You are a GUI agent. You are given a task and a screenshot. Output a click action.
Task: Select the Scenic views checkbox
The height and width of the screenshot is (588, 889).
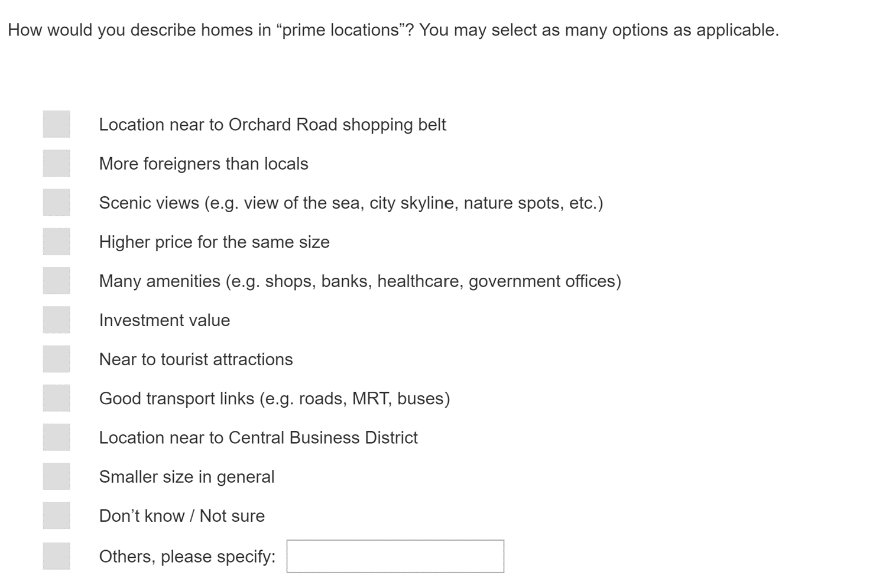pos(56,202)
